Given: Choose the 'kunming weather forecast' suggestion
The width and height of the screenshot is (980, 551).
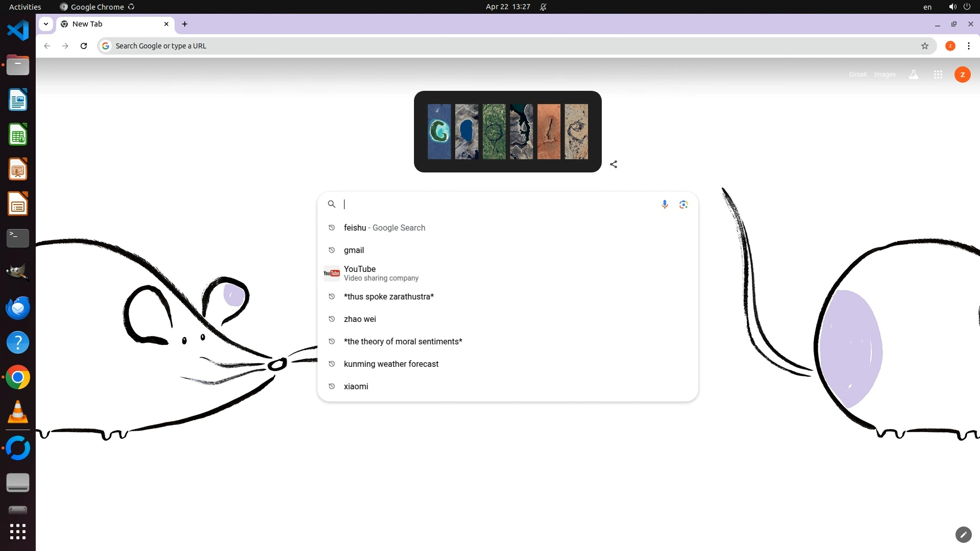Looking at the screenshot, I should coord(391,364).
